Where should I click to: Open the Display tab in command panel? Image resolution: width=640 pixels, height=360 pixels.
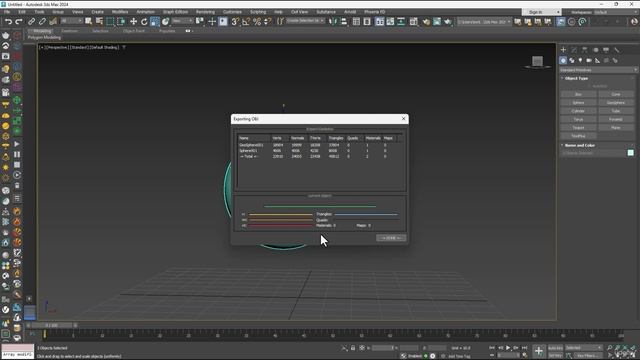[606, 50]
